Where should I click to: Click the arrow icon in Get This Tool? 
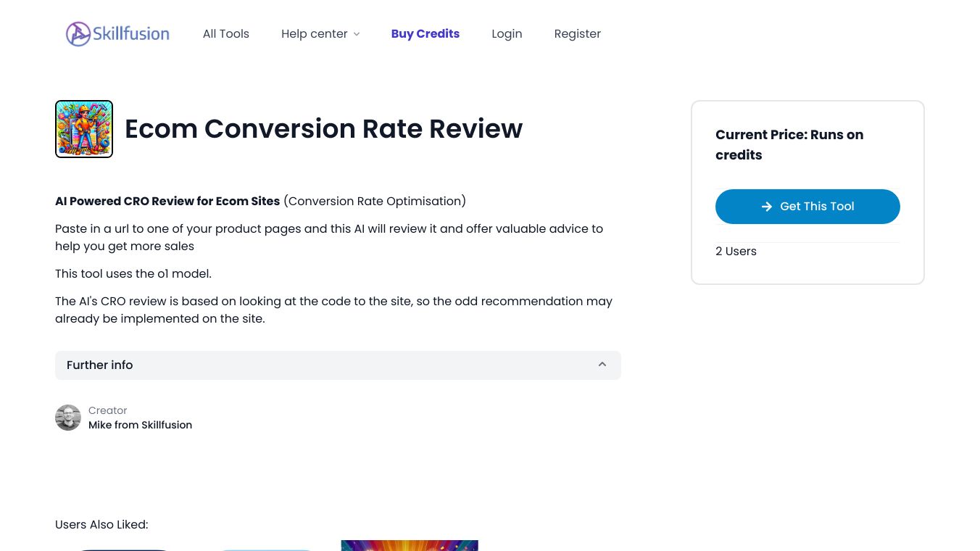(x=766, y=207)
